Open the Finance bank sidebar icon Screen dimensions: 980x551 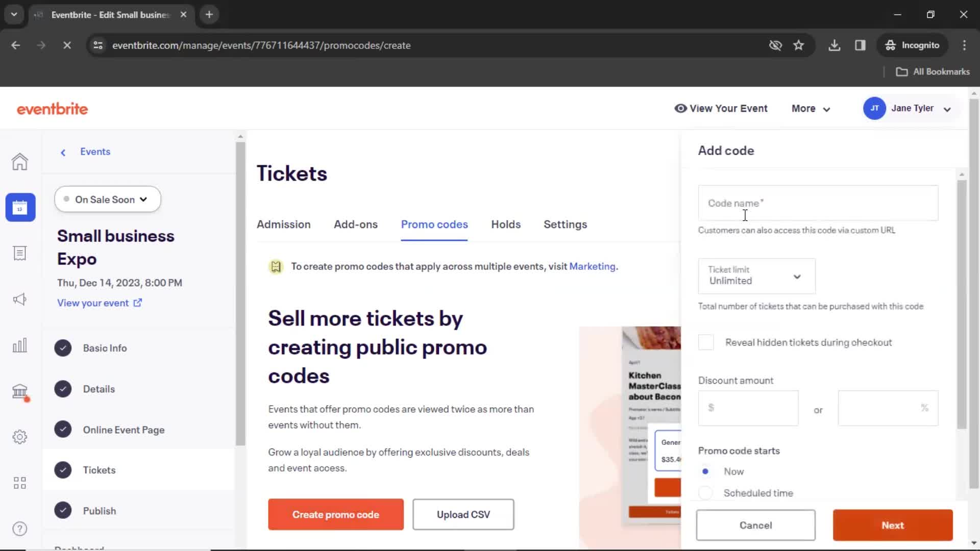(x=20, y=391)
